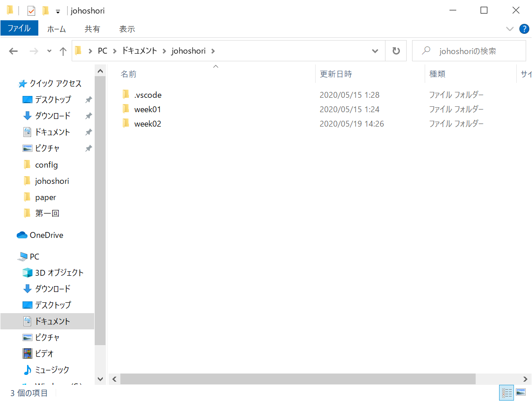Click the week01 folder icon
532x401 pixels.
126,109
